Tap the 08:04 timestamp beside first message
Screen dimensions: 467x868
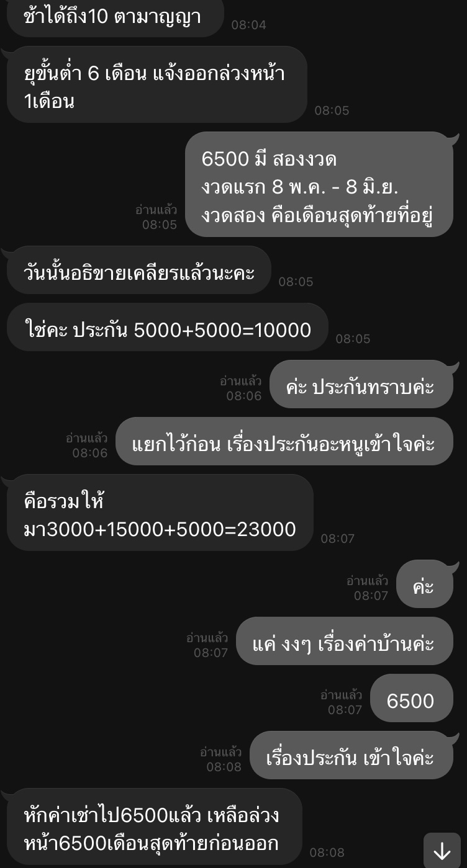coord(249,25)
